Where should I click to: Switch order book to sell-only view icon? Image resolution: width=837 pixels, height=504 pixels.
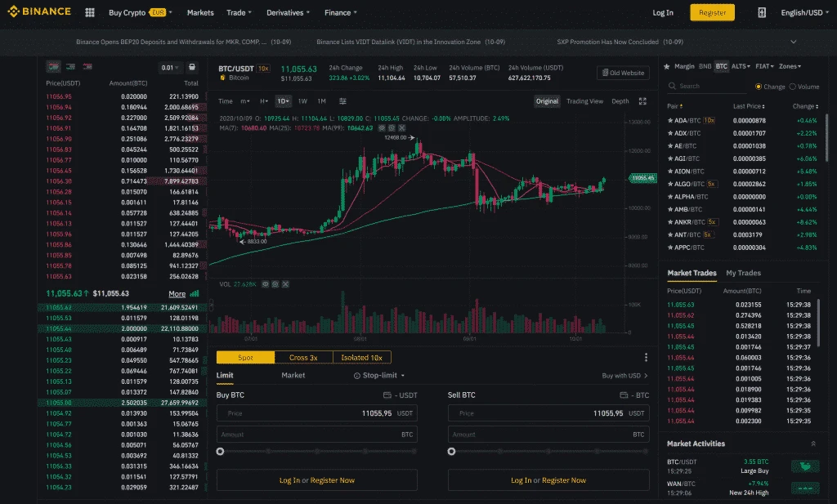coord(86,67)
